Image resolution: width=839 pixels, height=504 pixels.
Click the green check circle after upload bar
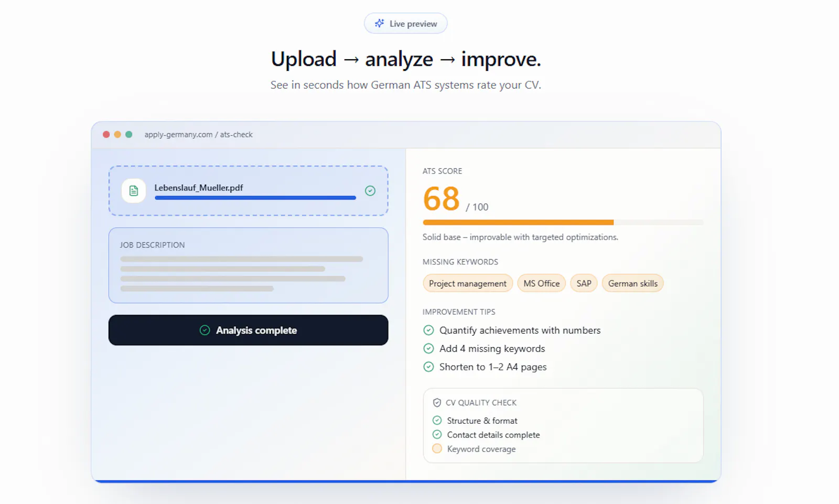[x=370, y=191]
